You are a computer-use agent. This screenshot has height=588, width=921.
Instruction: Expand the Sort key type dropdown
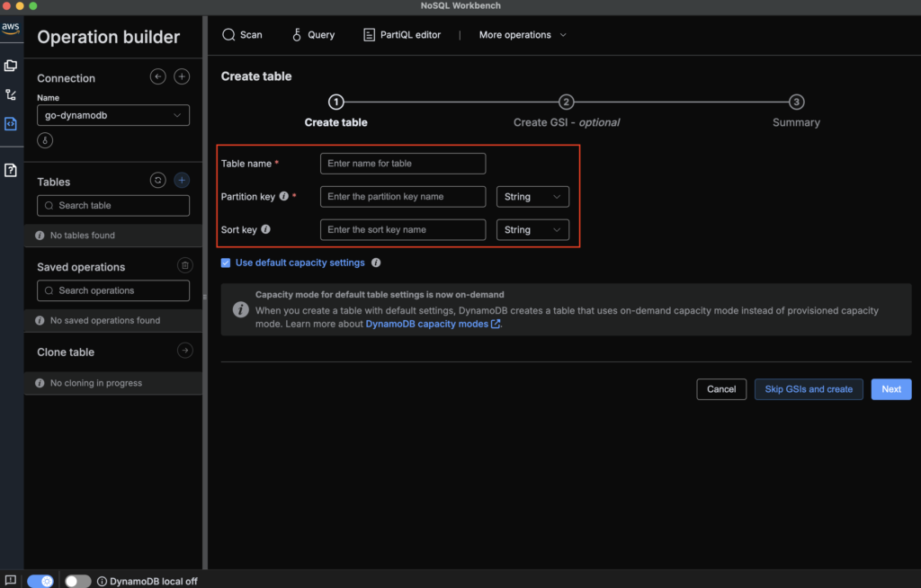532,230
